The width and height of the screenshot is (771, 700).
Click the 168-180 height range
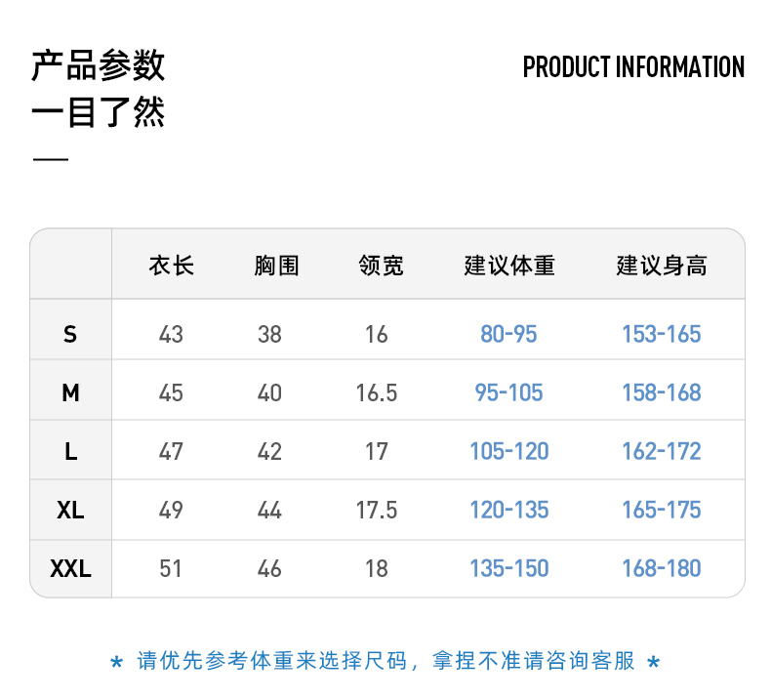(x=662, y=569)
